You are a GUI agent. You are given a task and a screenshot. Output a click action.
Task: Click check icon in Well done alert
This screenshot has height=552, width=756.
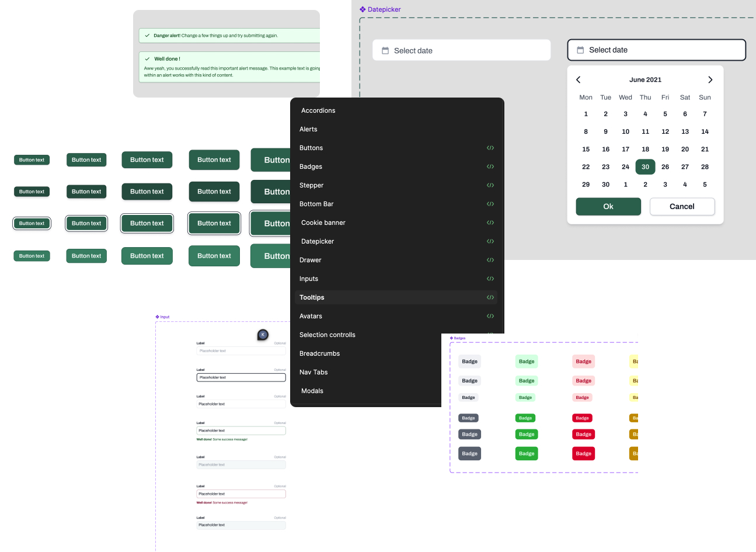148,59
